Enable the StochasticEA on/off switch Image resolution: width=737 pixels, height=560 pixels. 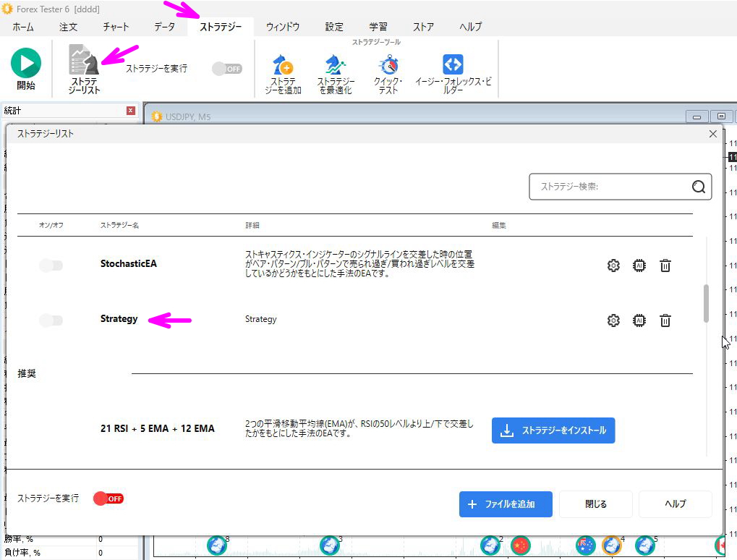pos(51,266)
